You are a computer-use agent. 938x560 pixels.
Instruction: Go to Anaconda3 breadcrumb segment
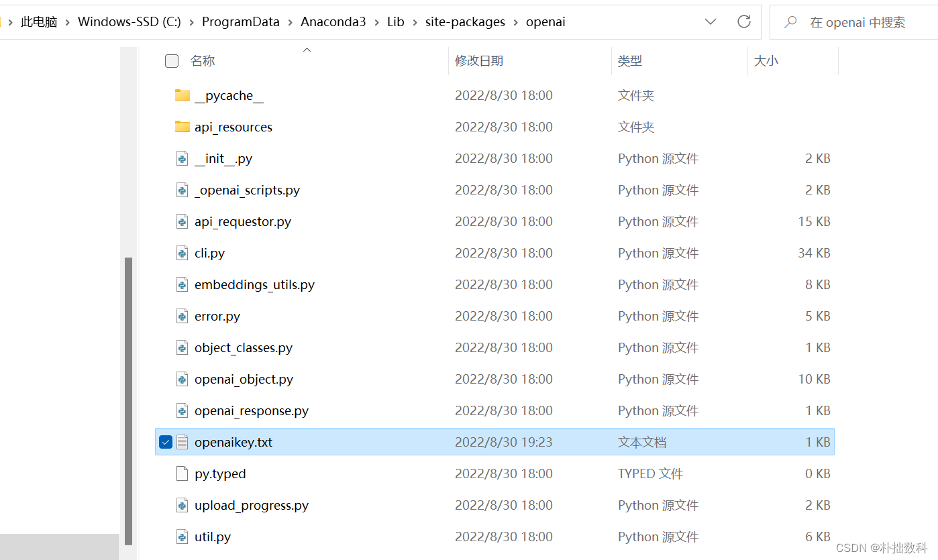tap(333, 22)
